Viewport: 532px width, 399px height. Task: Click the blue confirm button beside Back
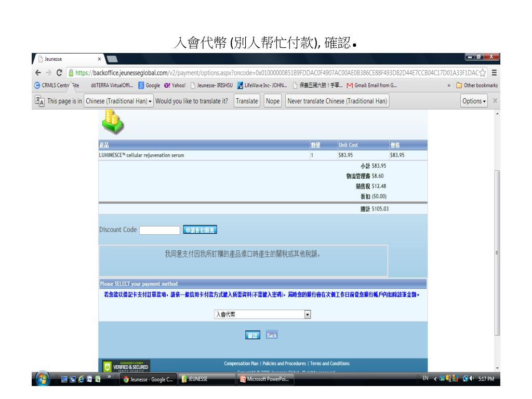point(252,335)
